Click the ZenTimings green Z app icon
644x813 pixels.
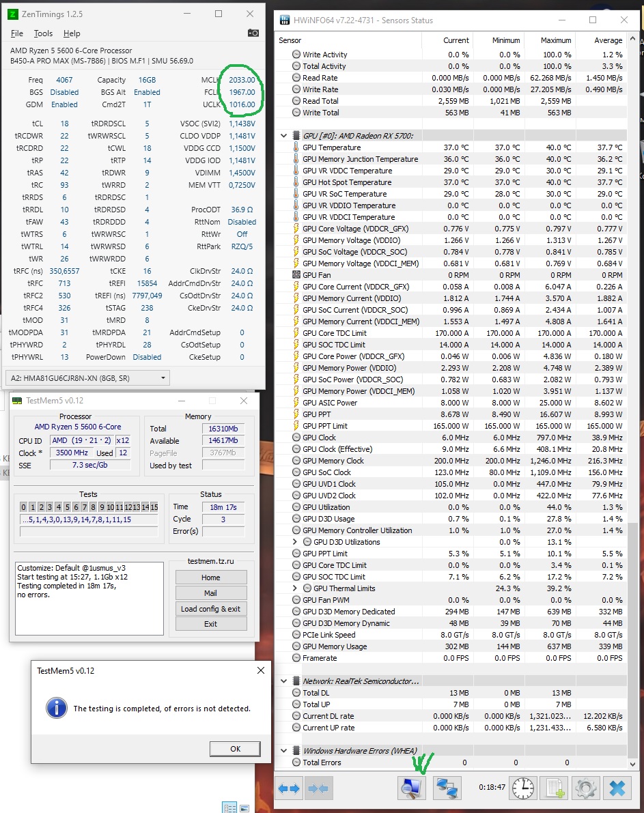click(13, 14)
